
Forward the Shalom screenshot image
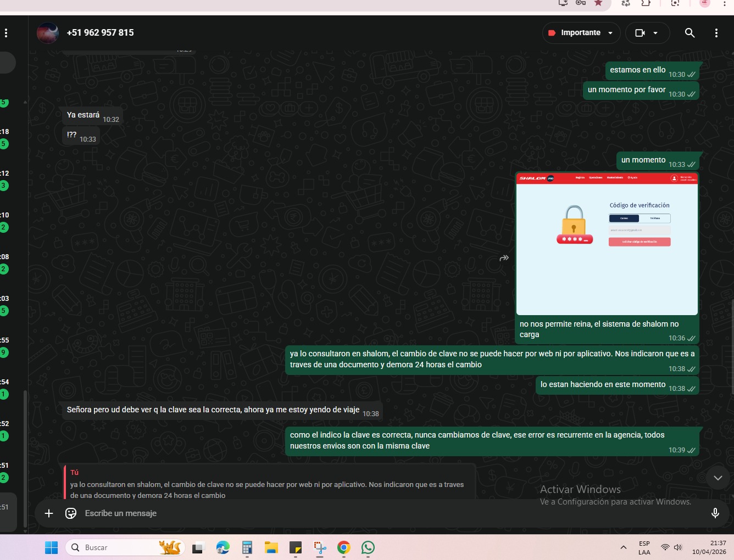pyautogui.click(x=504, y=258)
